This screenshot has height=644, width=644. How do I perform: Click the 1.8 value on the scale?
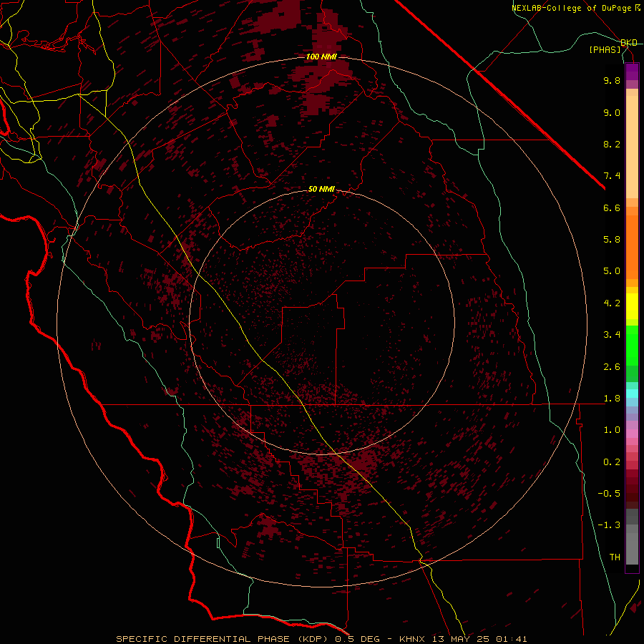[612, 399]
